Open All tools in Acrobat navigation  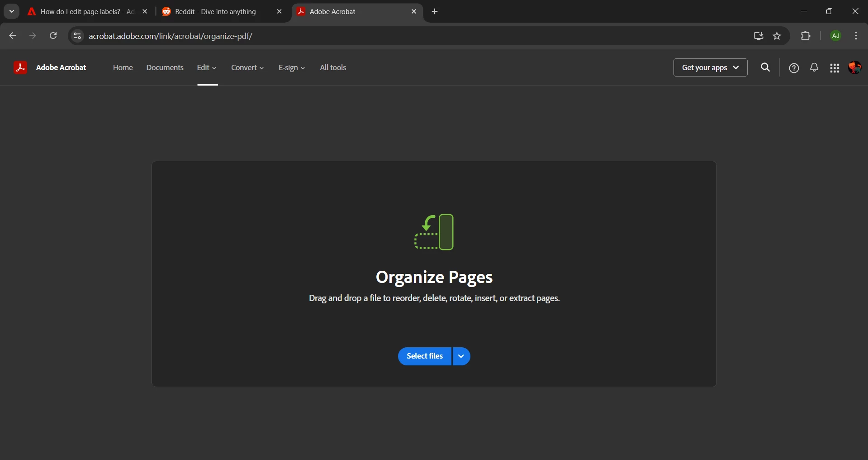click(x=333, y=67)
